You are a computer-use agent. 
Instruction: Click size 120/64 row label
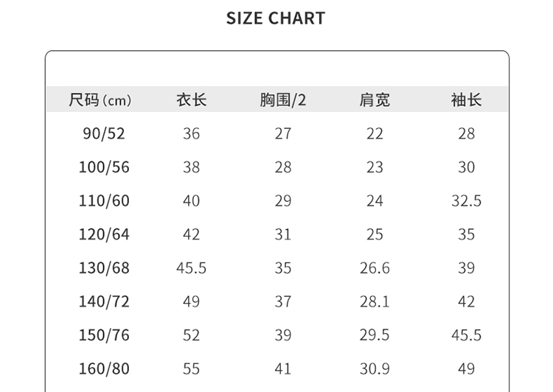[x=104, y=234]
